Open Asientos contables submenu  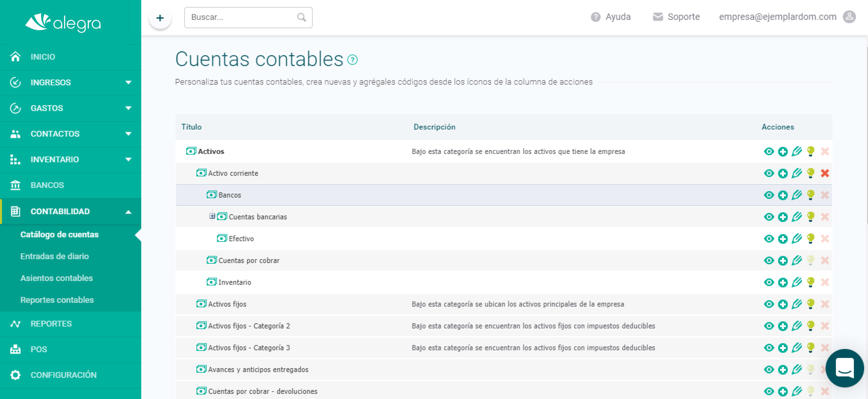point(57,278)
